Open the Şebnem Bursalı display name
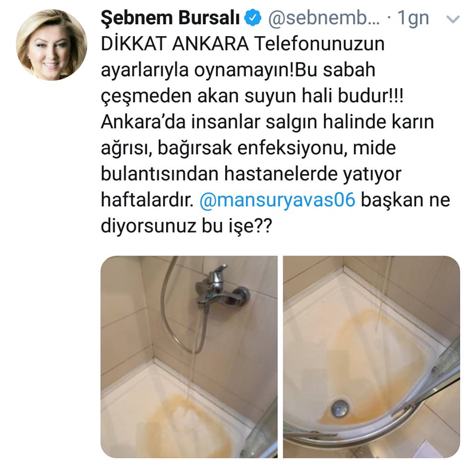Viewport: 476px width, 467px height. click(170, 18)
